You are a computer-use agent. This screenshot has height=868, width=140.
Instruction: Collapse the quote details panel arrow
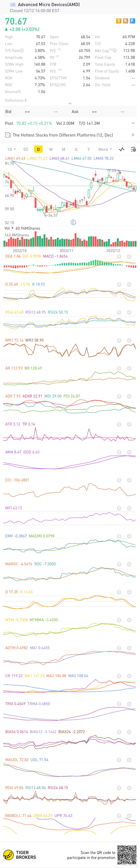[x=70, y=103]
